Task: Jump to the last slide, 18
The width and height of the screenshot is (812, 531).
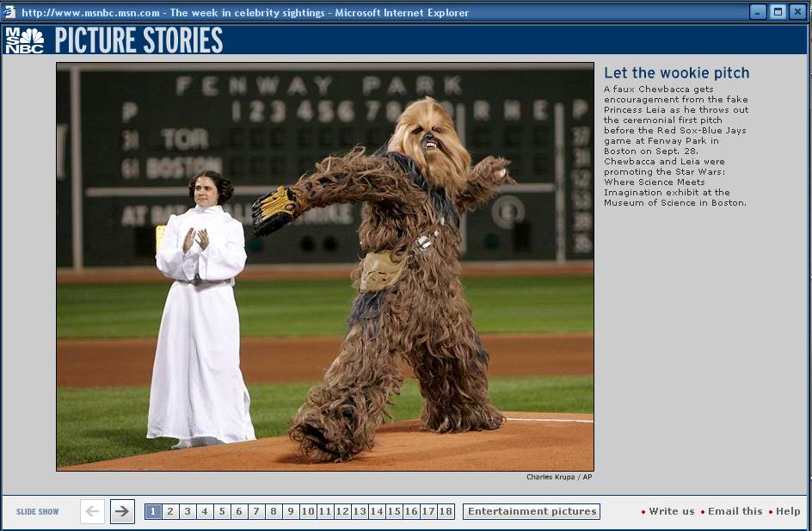Action: click(446, 511)
